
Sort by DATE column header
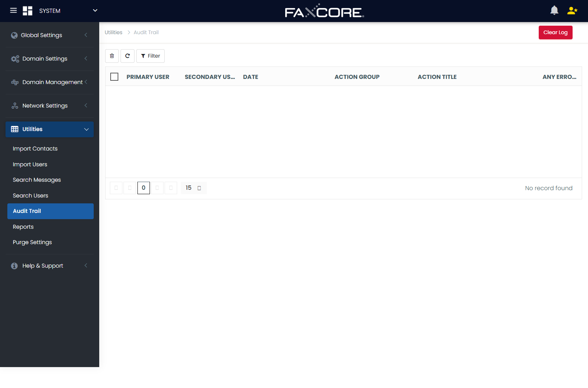coord(251,77)
